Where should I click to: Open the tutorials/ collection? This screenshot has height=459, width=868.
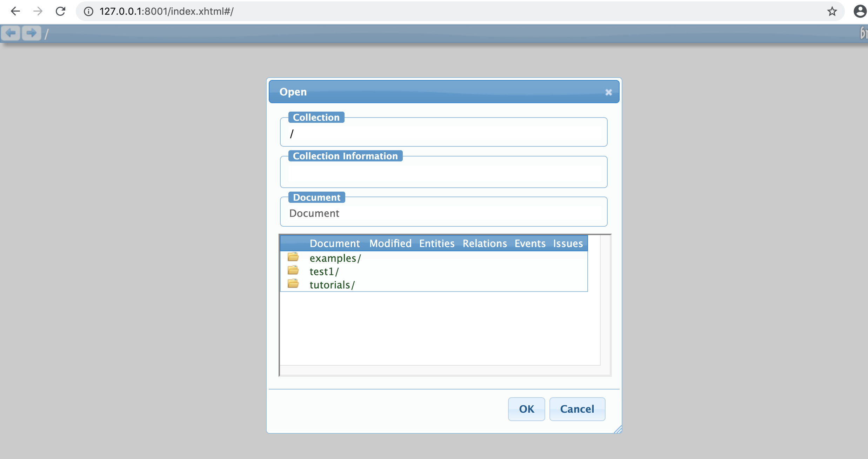point(332,285)
